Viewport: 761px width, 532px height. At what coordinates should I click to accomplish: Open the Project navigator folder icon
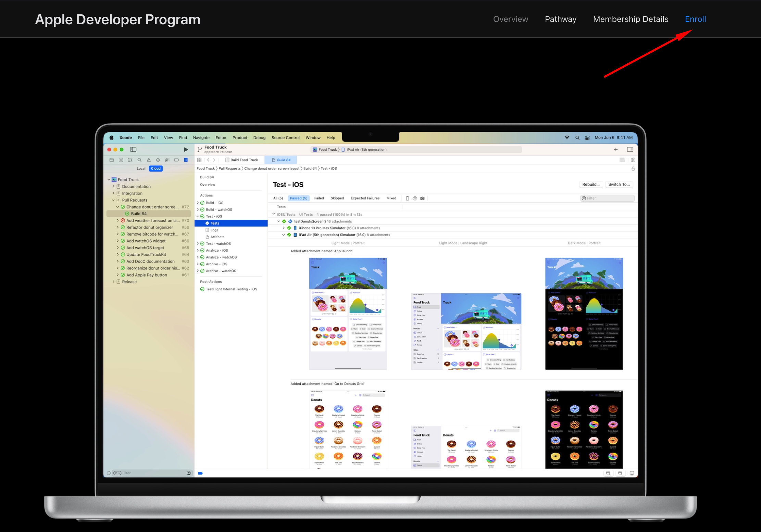[112, 160]
